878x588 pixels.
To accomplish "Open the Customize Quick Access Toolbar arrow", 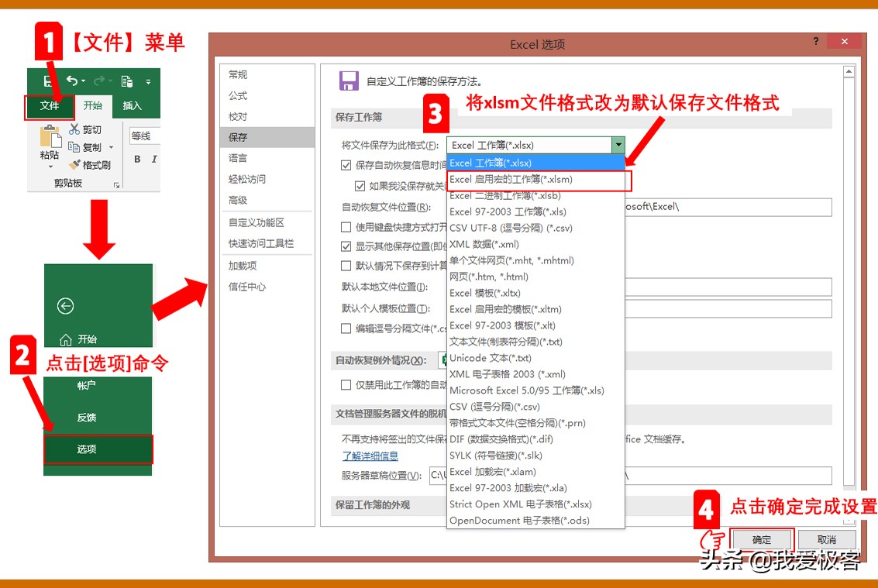I will click(148, 82).
